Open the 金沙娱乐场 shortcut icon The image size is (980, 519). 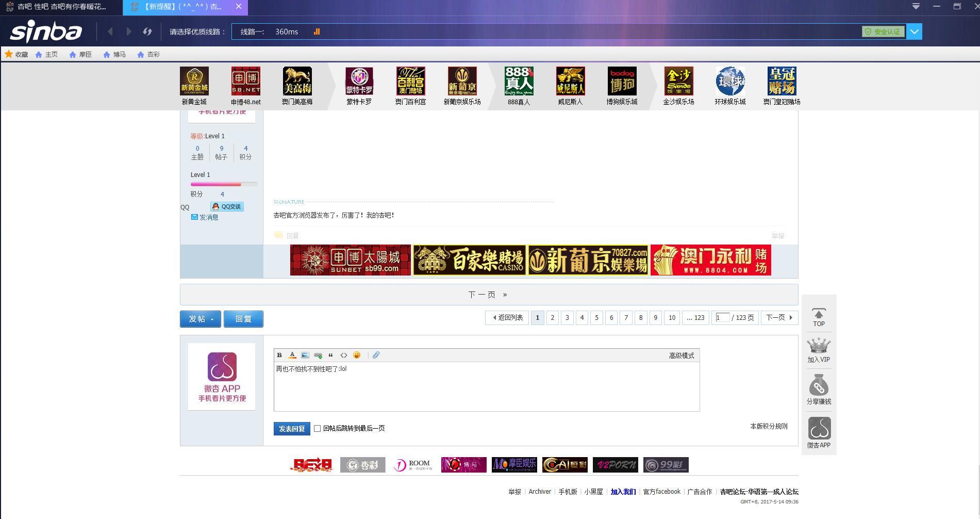[x=678, y=81]
